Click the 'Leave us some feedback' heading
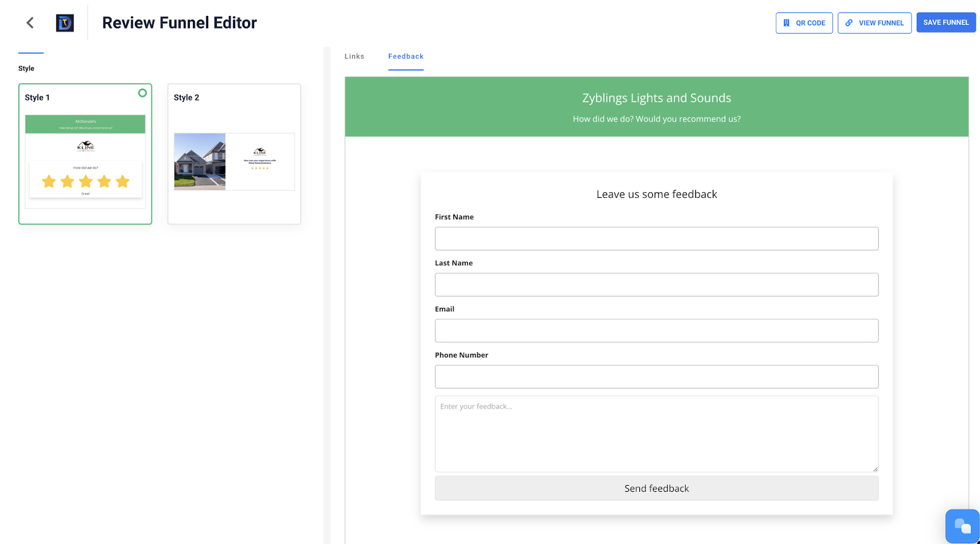 tap(657, 194)
